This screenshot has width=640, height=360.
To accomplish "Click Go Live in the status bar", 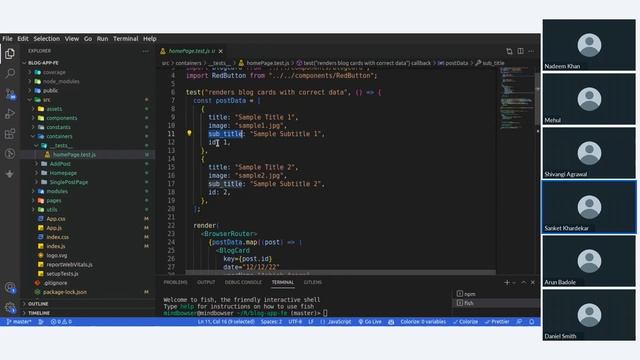I will tap(370, 322).
